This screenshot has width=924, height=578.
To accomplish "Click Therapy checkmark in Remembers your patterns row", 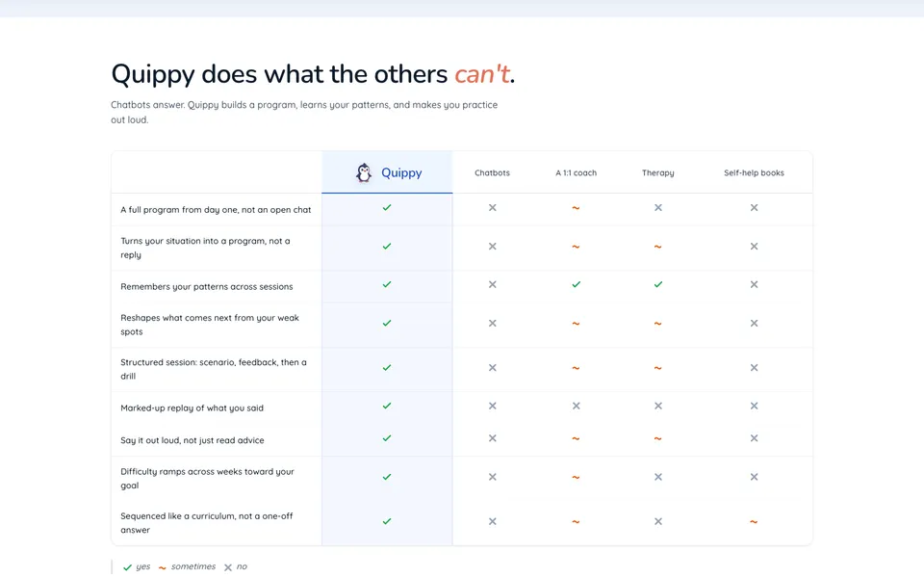I will (x=658, y=284).
